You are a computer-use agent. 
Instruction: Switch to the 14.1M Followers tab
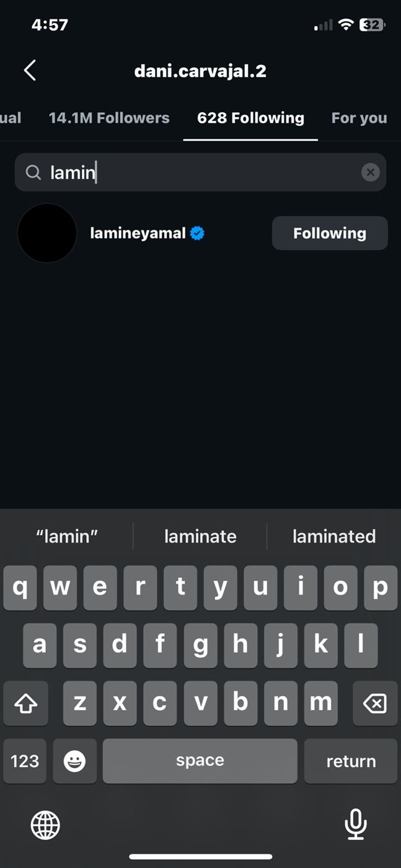[x=109, y=118]
